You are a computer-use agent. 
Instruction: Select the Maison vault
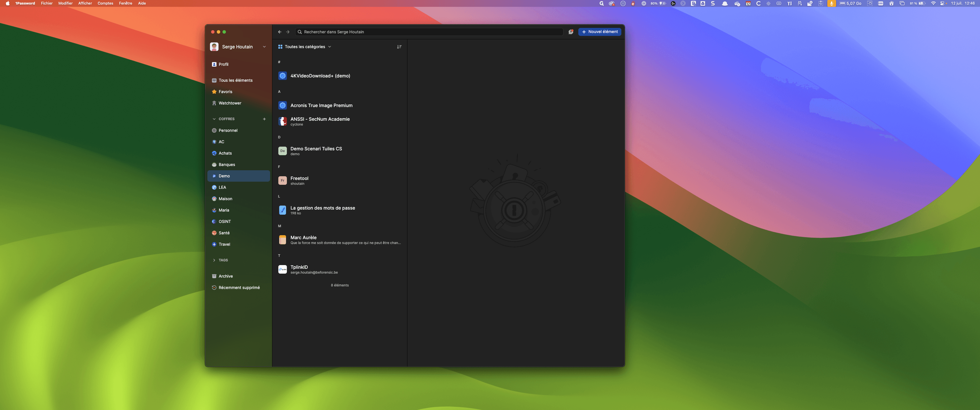pyautogui.click(x=238, y=199)
